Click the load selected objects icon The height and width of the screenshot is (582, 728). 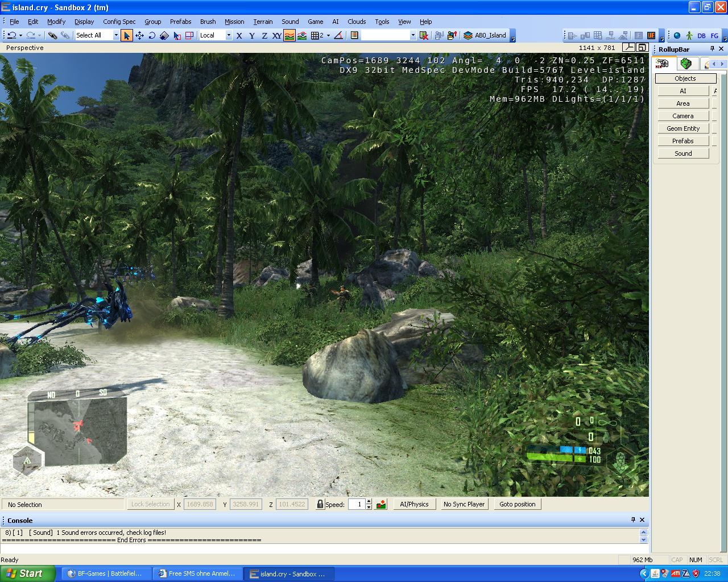(452, 35)
